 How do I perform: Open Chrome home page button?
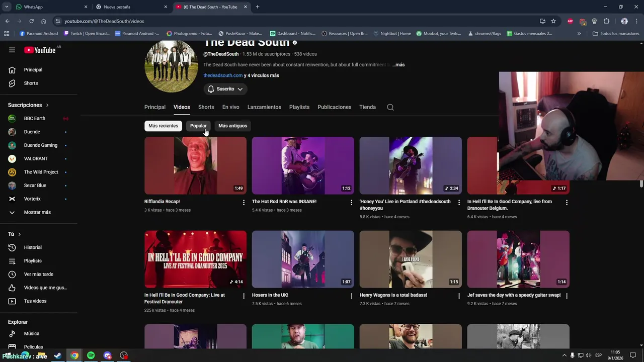coord(43,21)
